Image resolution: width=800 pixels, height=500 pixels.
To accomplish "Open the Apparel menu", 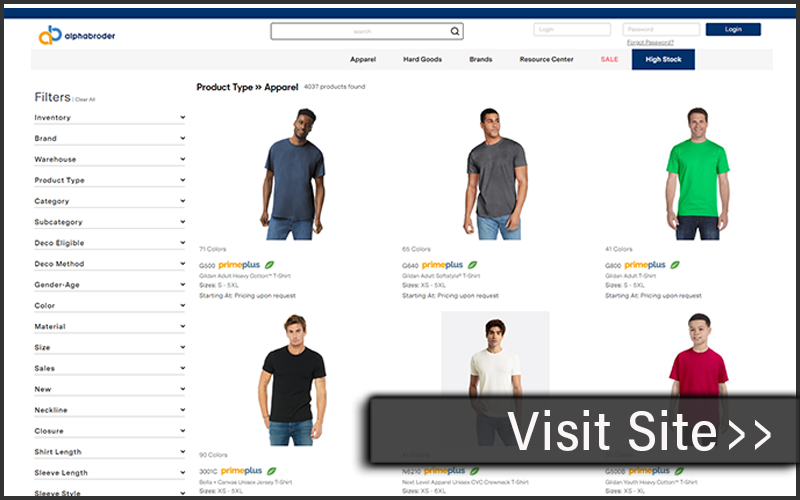I will [363, 60].
